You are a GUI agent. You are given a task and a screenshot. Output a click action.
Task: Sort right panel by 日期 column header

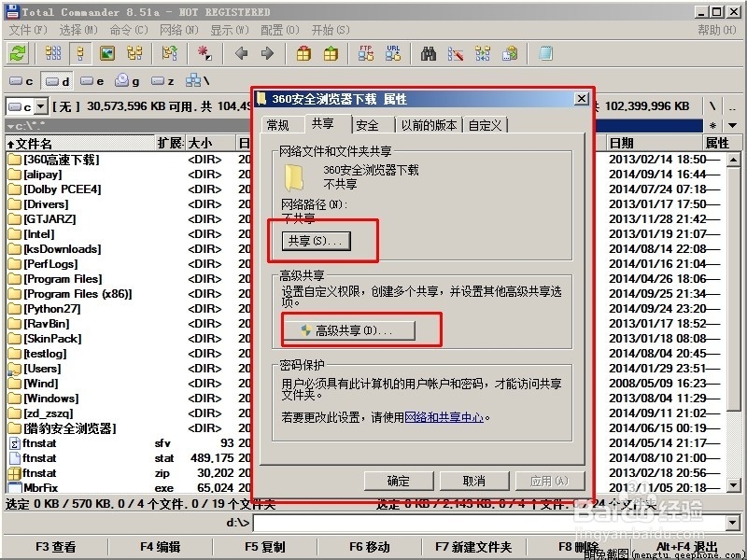pyautogui.click(x=654, y=144)
